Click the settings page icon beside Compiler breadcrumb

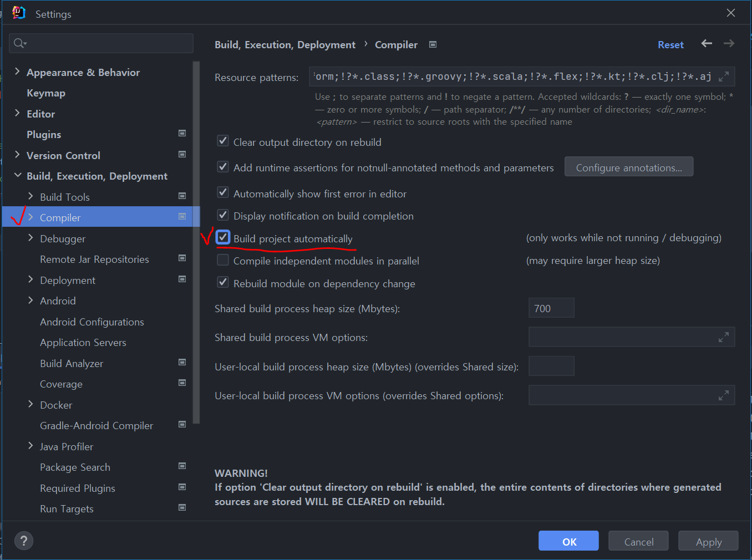point(432,44)
